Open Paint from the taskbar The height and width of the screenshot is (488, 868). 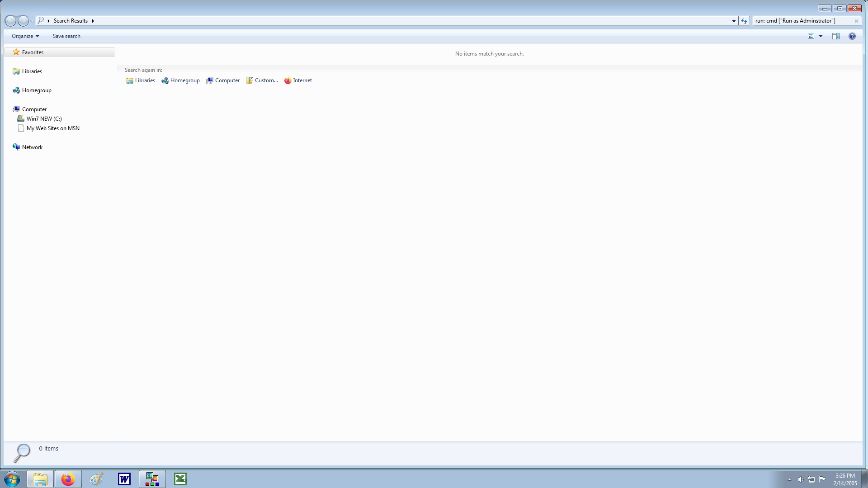[x=96, y=479]
